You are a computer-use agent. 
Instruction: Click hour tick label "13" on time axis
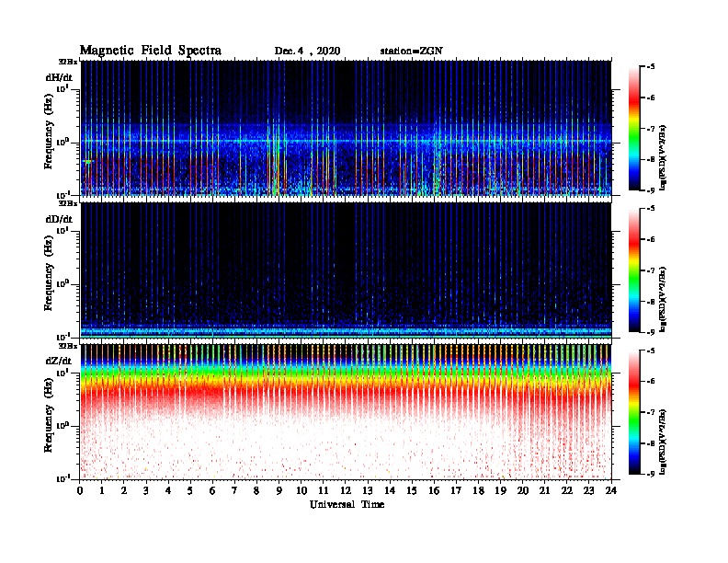[368, 491]
